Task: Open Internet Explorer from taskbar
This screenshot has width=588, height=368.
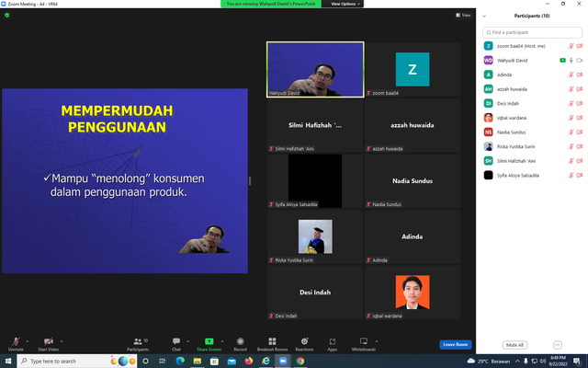Action: coord(266,361)
